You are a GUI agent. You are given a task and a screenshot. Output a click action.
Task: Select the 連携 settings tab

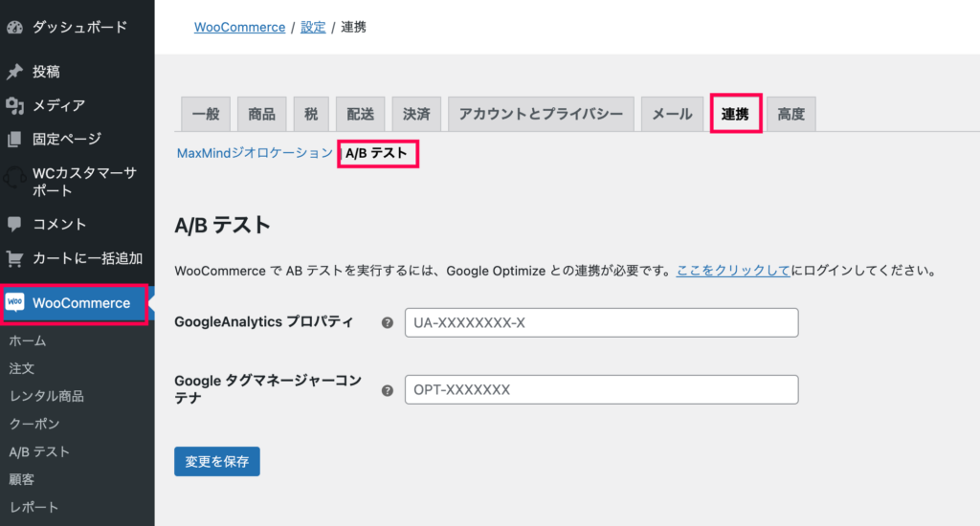[736, 114]
